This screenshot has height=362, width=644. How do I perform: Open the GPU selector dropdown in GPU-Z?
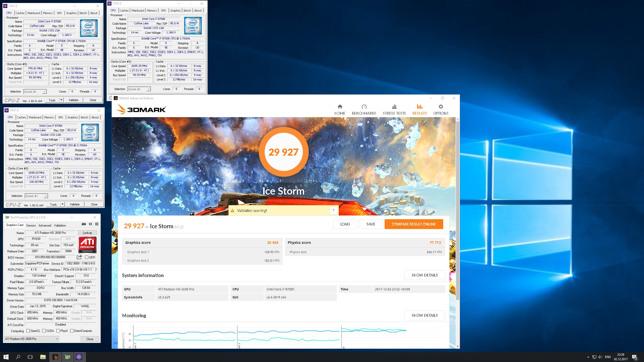pos(32,339)
